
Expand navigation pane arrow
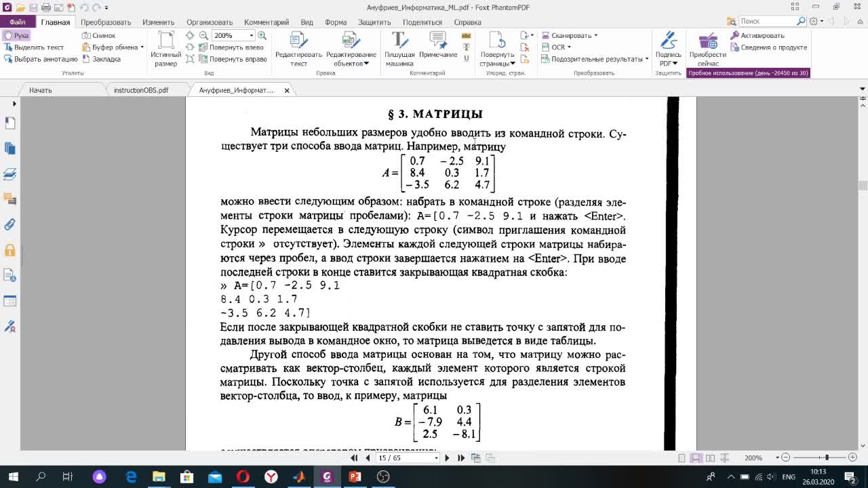[14, 104]
